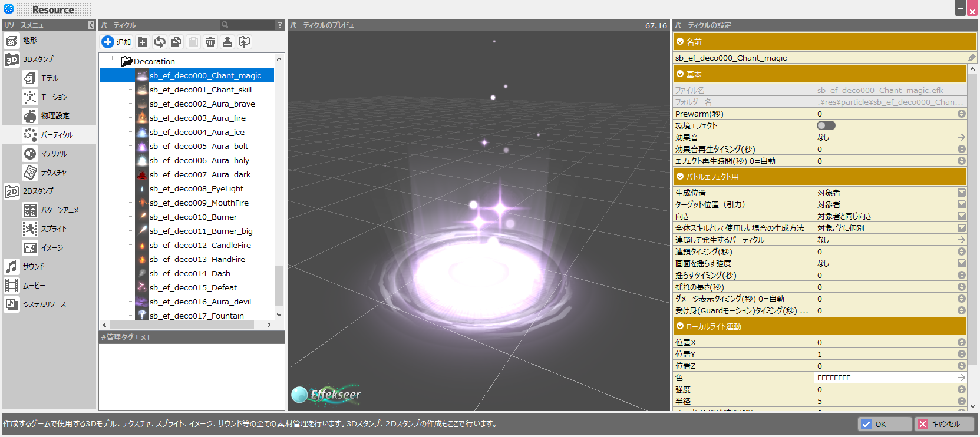Collapse the 基本 section header

(x=680, y=74)
